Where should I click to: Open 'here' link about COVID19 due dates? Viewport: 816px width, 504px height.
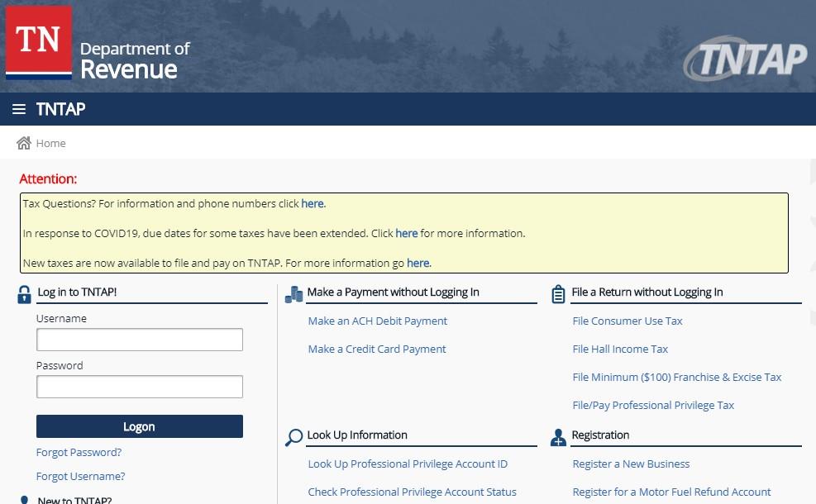pos(407,233)
